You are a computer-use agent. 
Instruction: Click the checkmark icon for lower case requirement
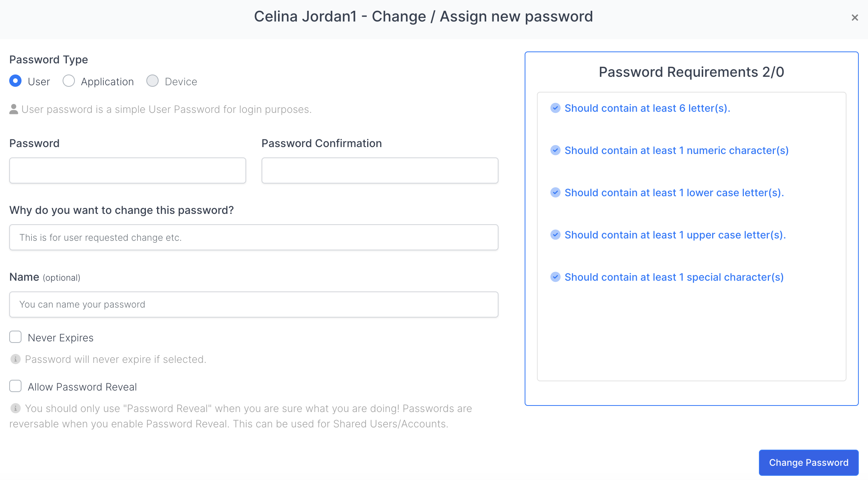[555, 192]
